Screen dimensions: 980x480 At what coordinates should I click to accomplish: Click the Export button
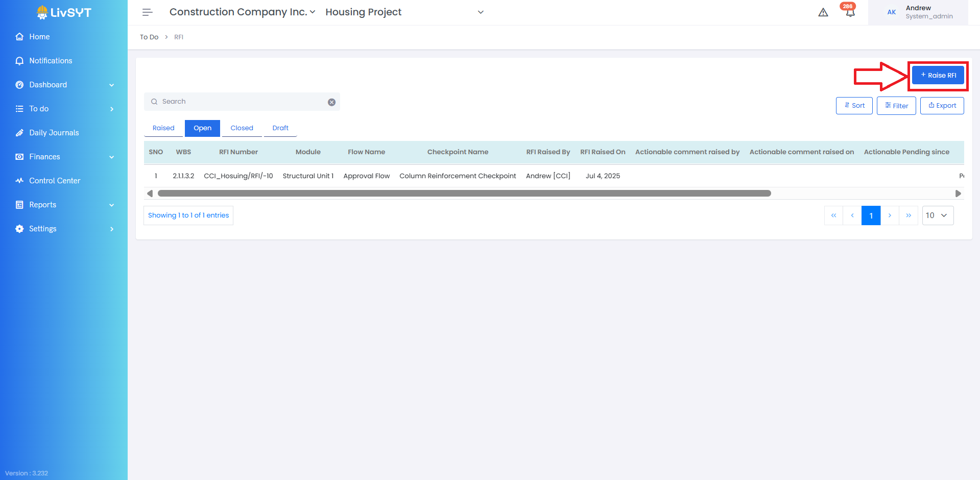(942, 106)
